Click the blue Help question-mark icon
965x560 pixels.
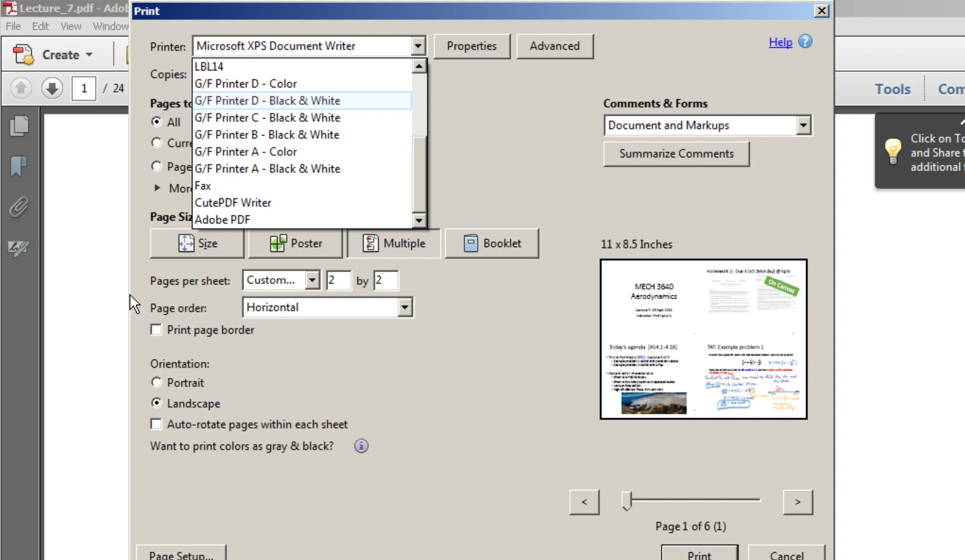coord(805,41)
